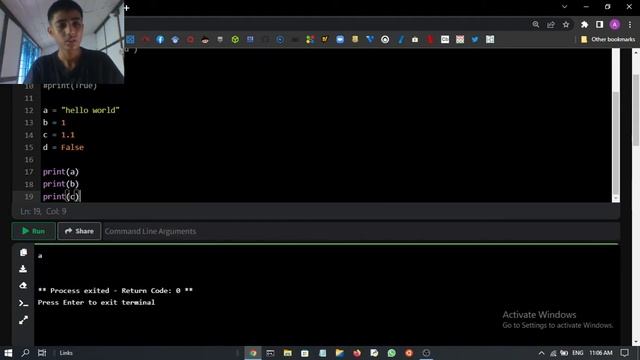Image resolution: width=640 pixels, height=360 pixels.
Task: Expand the terminal to fullscreen
Action: coord(23,320)
